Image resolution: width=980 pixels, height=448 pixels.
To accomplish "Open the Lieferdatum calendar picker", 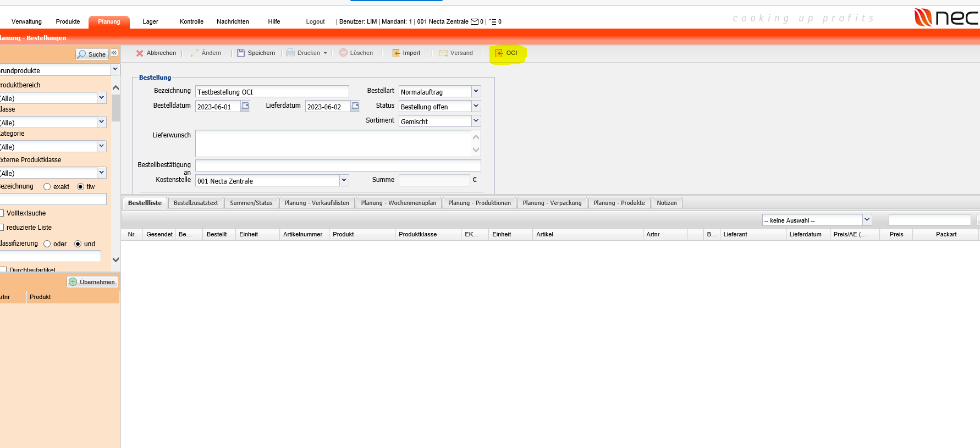I will 355,106.
